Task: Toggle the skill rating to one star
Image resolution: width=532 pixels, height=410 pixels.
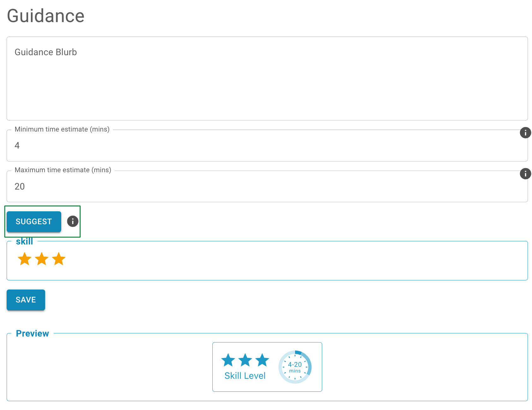Action: click(x=25, y=259)
